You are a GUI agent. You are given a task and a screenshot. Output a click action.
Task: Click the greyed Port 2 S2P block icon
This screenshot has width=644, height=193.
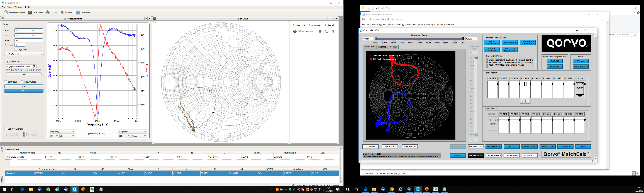(x=493, y=125)
